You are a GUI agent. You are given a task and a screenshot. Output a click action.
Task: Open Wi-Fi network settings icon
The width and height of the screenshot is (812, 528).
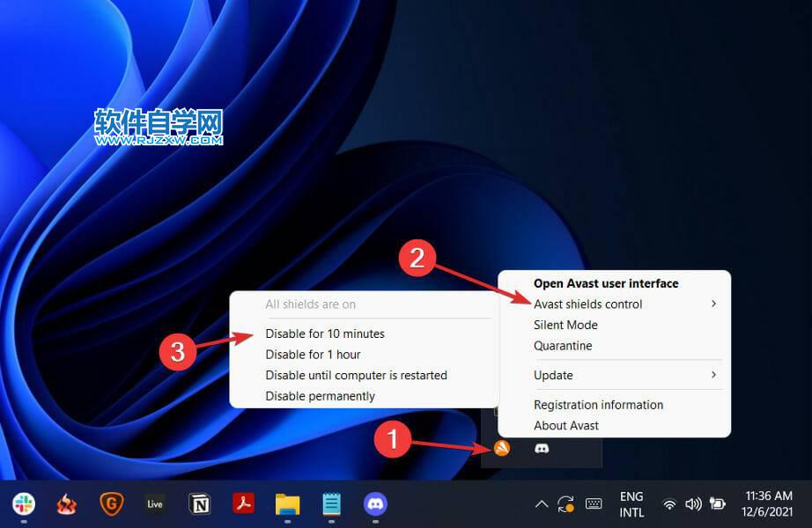pyautogui.click(x=669, y=504)
